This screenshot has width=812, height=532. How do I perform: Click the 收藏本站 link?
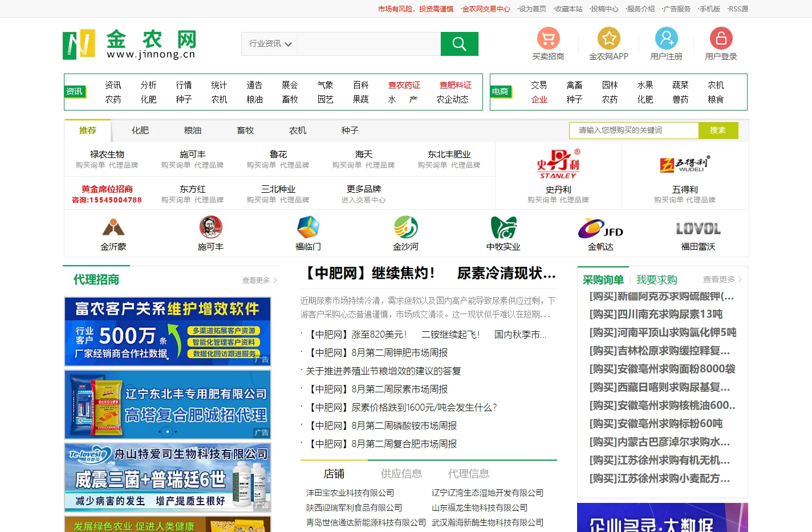[569, 9]
